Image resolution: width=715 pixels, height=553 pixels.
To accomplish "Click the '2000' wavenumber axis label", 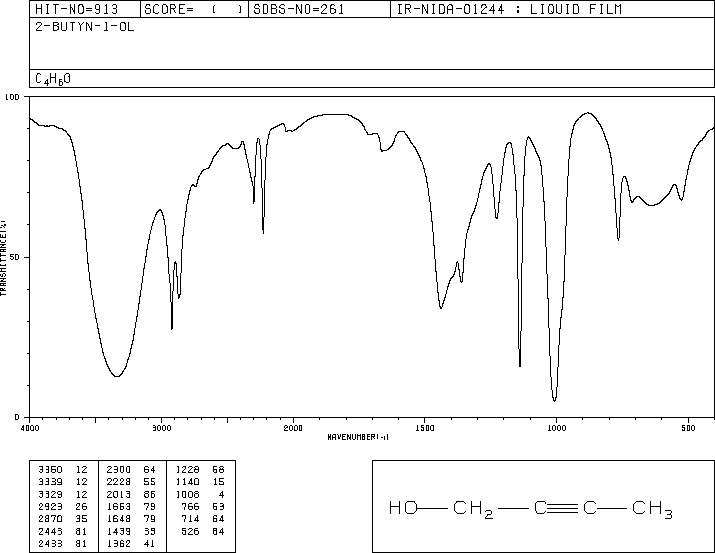I will tap(293, 428).
